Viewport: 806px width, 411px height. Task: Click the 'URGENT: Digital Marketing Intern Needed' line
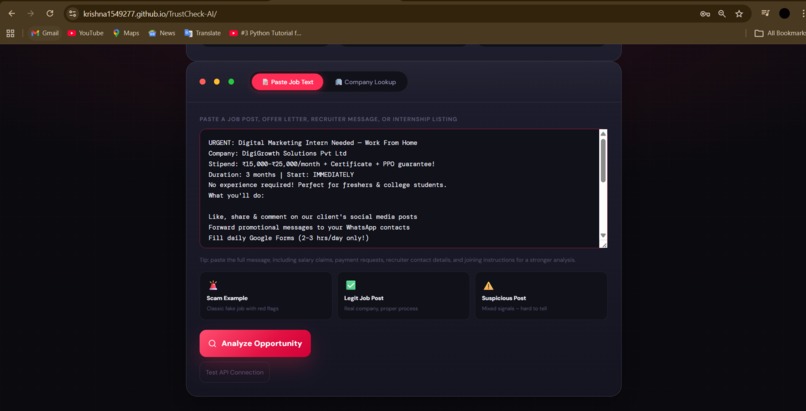pos(313,142)
